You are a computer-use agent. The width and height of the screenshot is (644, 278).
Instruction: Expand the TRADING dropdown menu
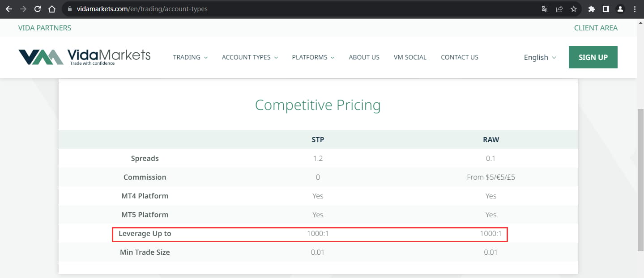pos(190,57)
